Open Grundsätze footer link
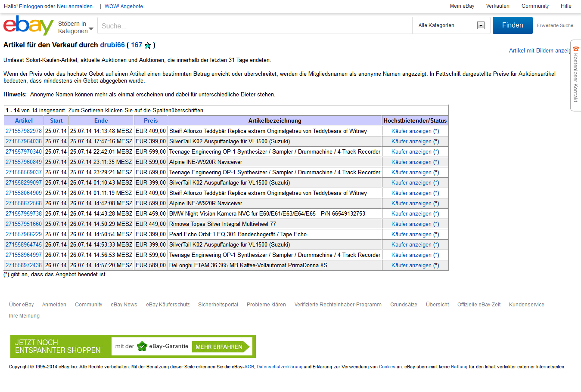This screenshot has height=392, width=581. [x=404, y=305]
